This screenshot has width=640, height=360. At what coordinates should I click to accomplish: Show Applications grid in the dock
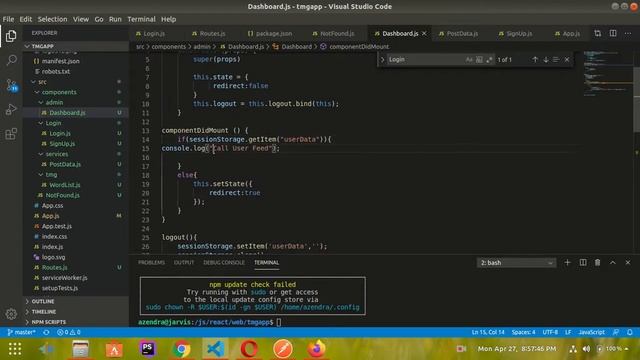15,349
